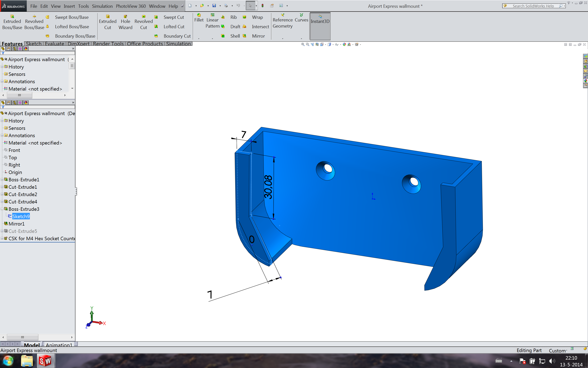Click the Save toolbar icon
This screenshot has width=588, height=368.
click(214, 6)
